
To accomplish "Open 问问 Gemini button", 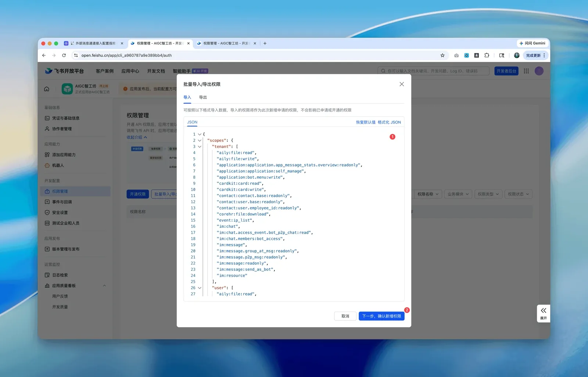I will coord(532,43).
